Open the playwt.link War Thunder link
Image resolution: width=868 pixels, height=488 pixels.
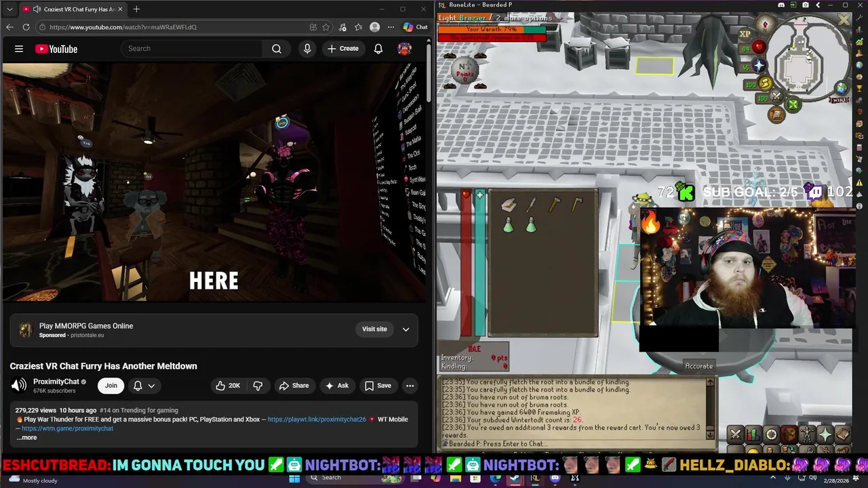pos(317,420)
